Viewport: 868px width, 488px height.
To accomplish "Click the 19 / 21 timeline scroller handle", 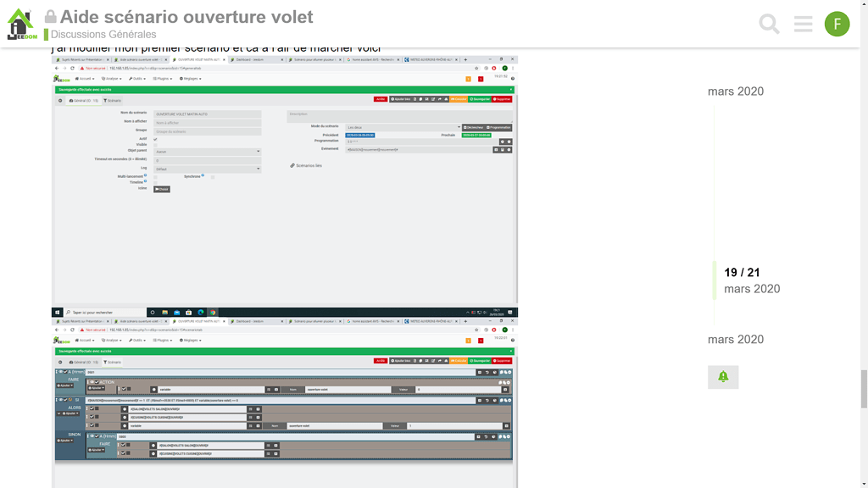I will [x=742, y=280].
